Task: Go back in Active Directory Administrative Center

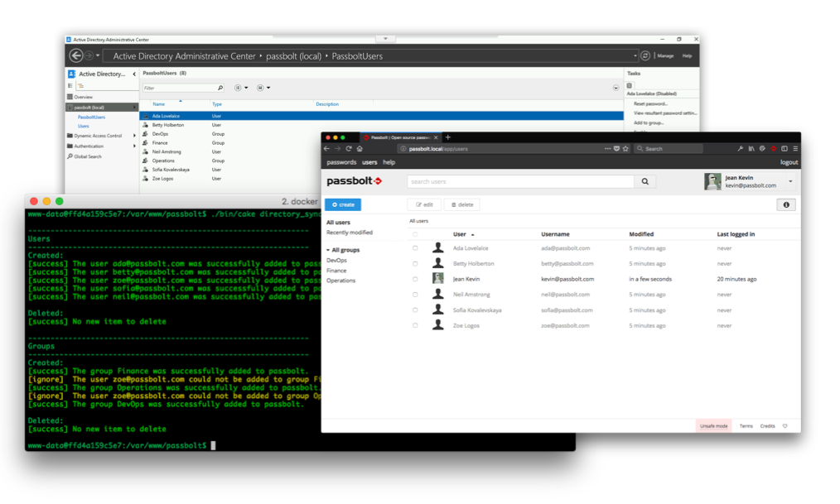Action: pos(76,55)
